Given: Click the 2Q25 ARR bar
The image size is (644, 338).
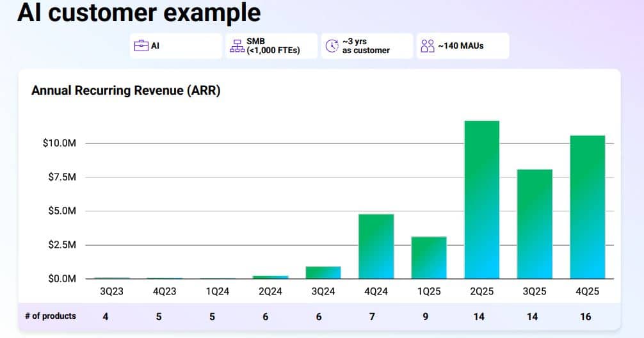Looking at the screenshot, I should 482,200.
